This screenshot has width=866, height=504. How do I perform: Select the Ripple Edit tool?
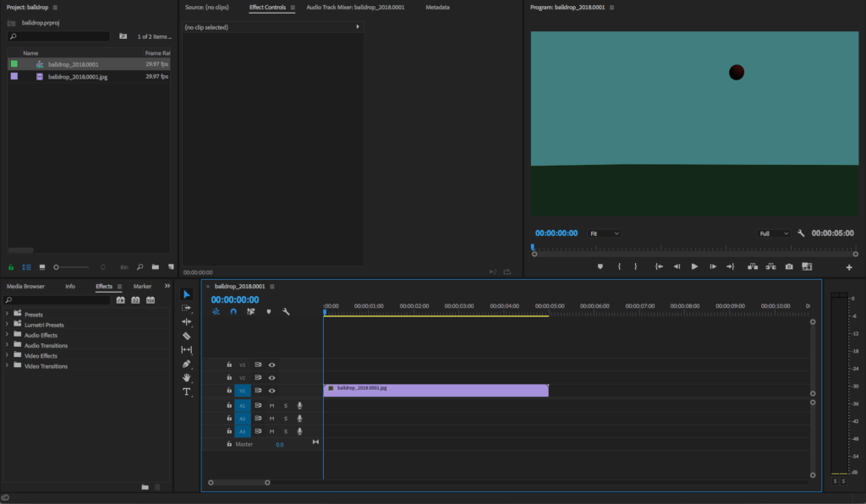[x=187, y=321]
